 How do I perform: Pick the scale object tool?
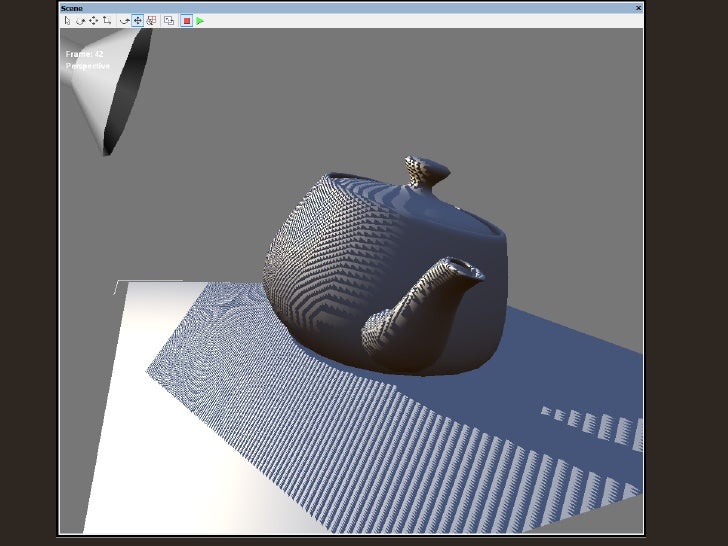click(106, 20)
